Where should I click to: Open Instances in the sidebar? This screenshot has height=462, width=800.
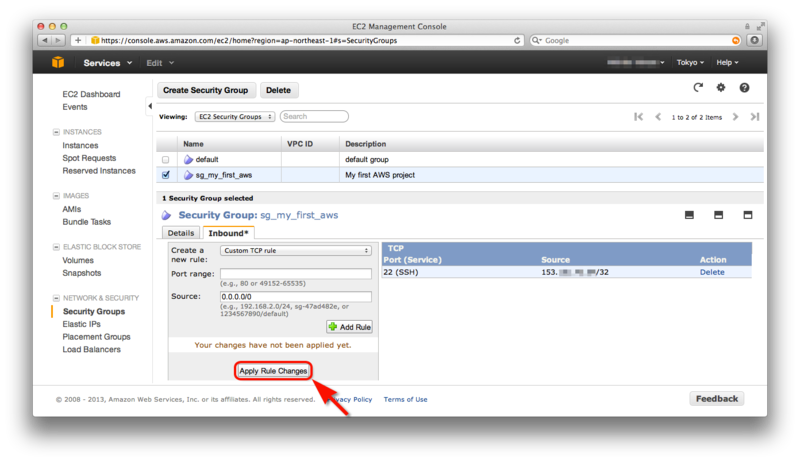pos(80,145)
